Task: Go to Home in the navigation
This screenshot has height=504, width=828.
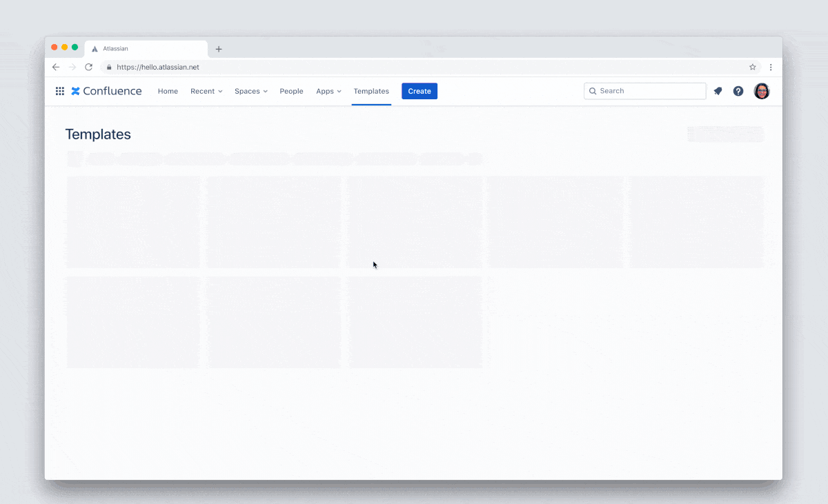Action: [168, 91]
